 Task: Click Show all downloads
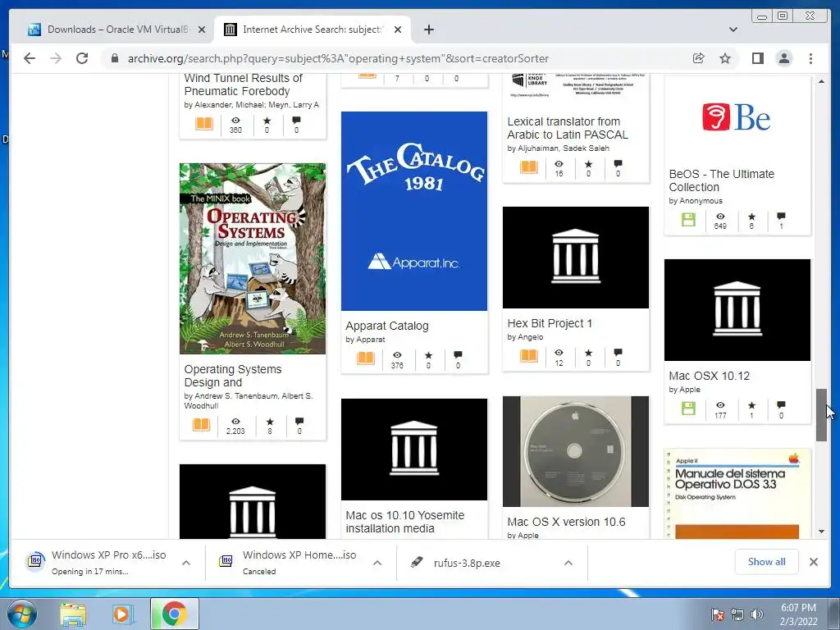(767, 562)
